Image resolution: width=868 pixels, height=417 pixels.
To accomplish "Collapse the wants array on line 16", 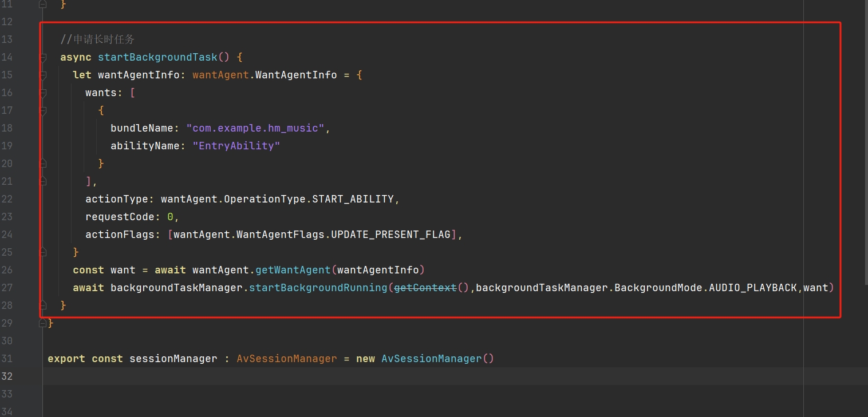I will 43,93.
